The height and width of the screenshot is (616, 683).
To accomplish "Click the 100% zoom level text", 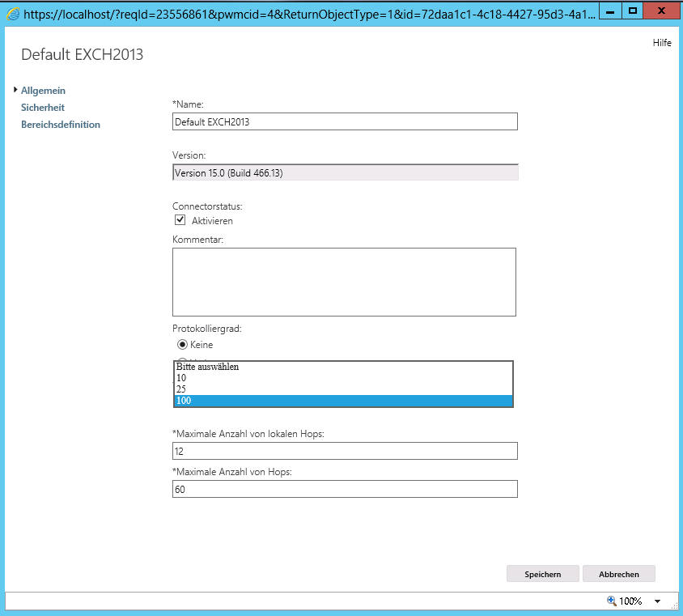I will coord(630,601).
